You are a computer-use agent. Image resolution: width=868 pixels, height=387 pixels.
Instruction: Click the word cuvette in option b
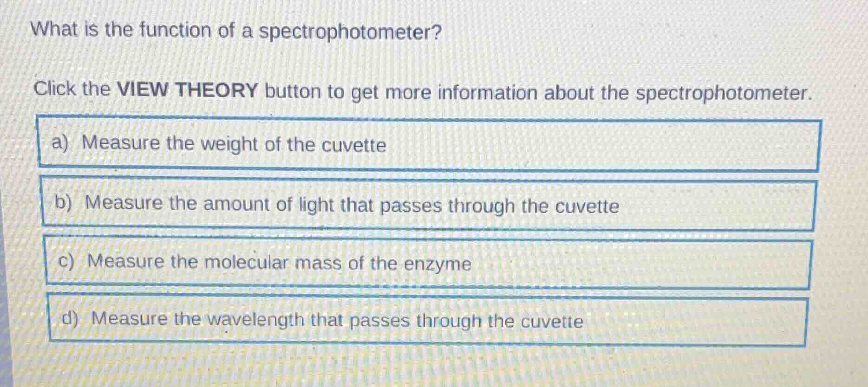586,206
